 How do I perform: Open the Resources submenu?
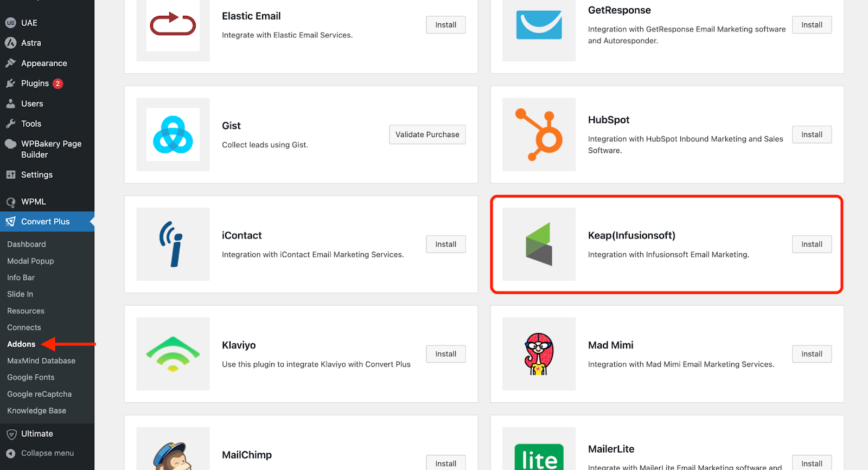[25, 311]
